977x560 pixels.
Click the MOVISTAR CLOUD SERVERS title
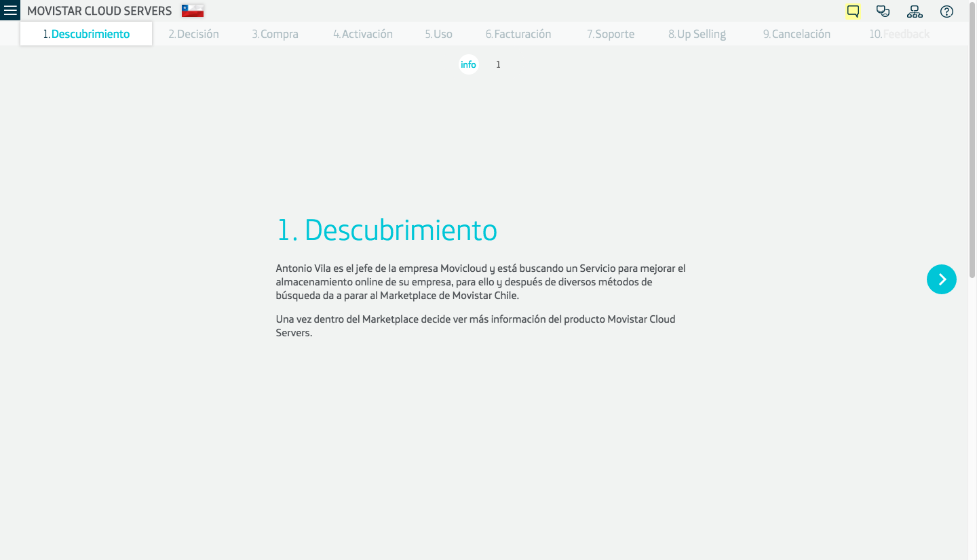(x=100, y=11)
